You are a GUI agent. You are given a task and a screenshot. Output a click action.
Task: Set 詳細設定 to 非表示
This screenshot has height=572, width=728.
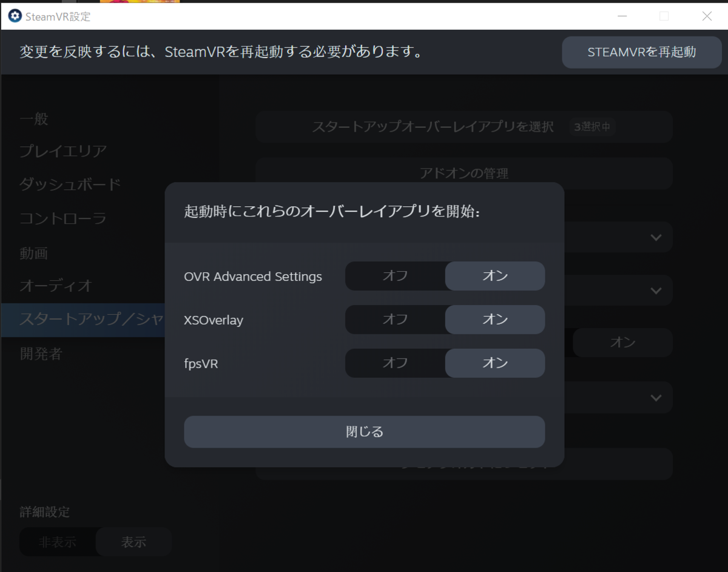[58, 542]
